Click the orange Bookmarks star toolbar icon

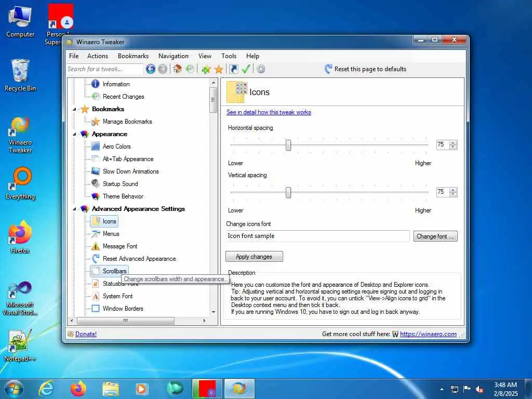point(219,69)
